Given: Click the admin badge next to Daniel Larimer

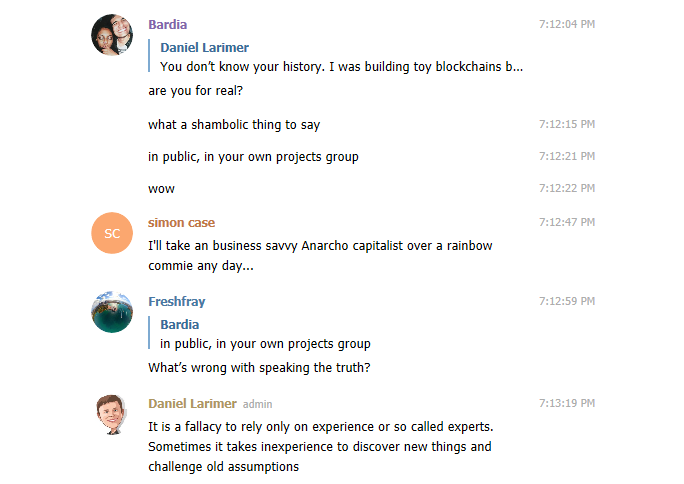Looking at the screenshot, I should click(x=258, y=405).
